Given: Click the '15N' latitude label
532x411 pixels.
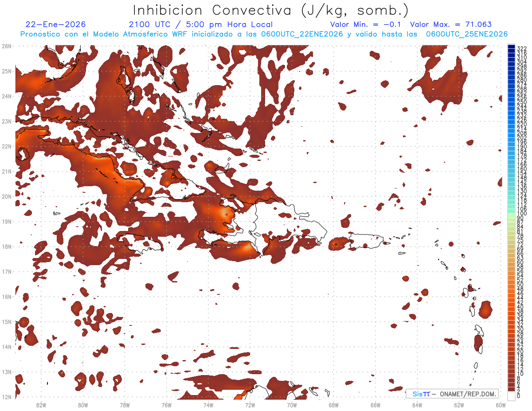Looking at the screenshot, I should coord(7,321).
